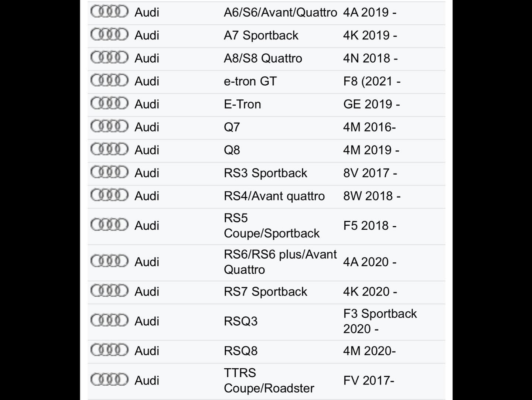
Task: Select the Q8 model entry
Action: (x=232, y=150)
